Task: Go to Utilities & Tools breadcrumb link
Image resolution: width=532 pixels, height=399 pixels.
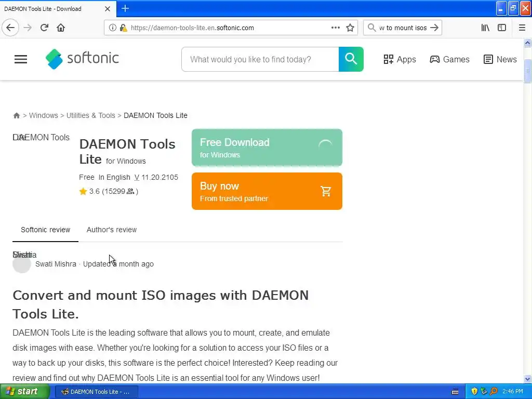Action: click(x=90, y=115)
